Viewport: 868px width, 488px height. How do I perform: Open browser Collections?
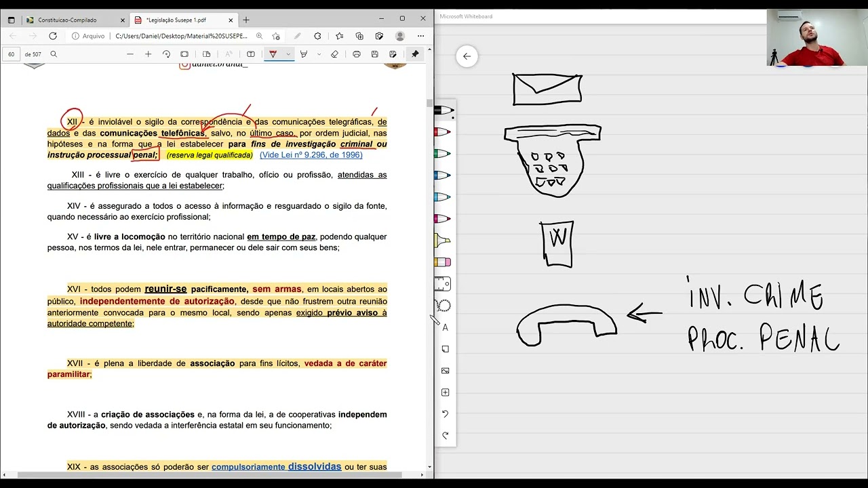359,36
